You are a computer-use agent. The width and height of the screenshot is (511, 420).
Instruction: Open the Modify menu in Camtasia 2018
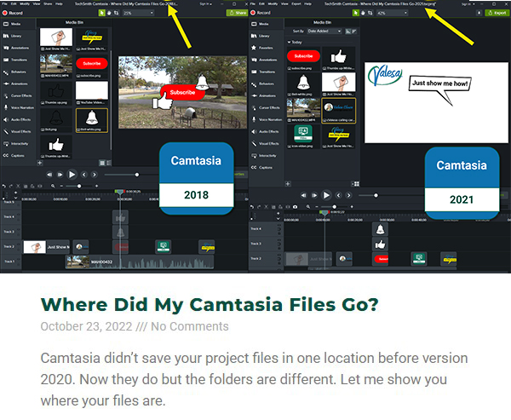[x=26, y=3]
